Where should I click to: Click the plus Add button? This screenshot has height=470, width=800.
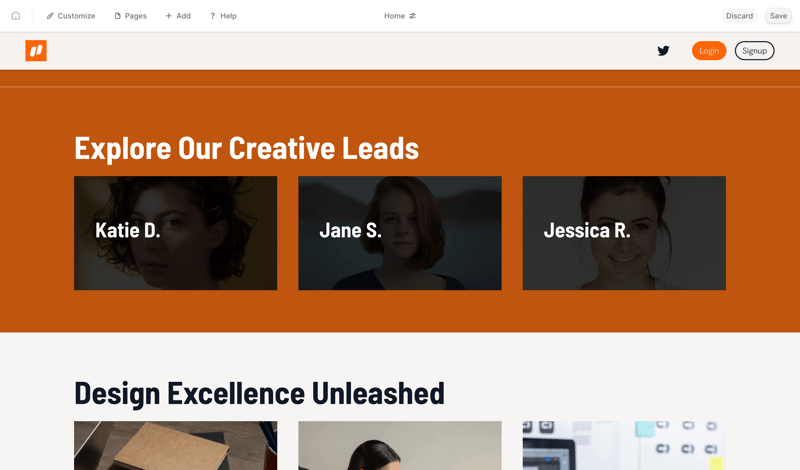tap(178, 16)
